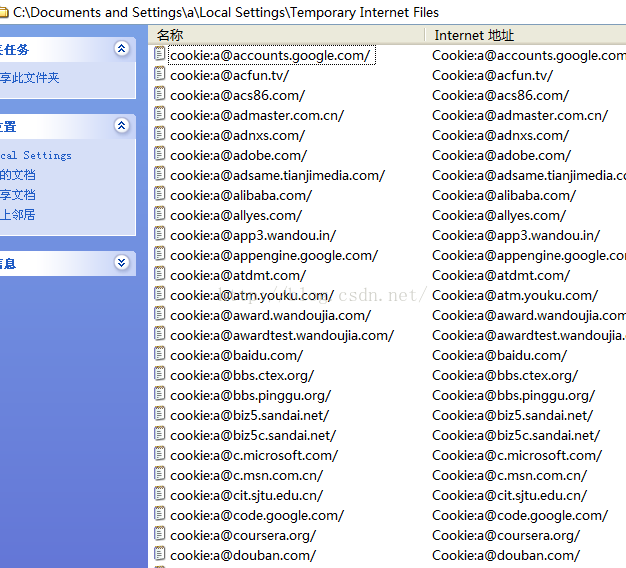Viewport: 626px width, 568px height.
Task: Sort list by Internet 地址 column header
Action: 525,35
